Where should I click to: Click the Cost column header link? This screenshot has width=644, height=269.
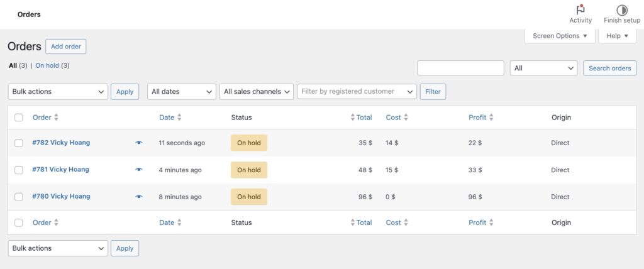393,118
